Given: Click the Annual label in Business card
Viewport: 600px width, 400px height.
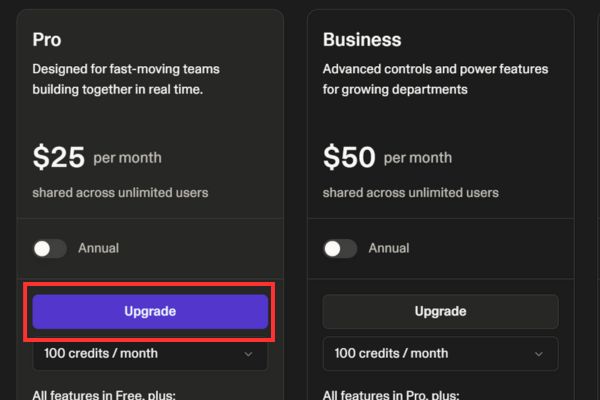Looking at the screenshot, I should [x=388, y=248].
